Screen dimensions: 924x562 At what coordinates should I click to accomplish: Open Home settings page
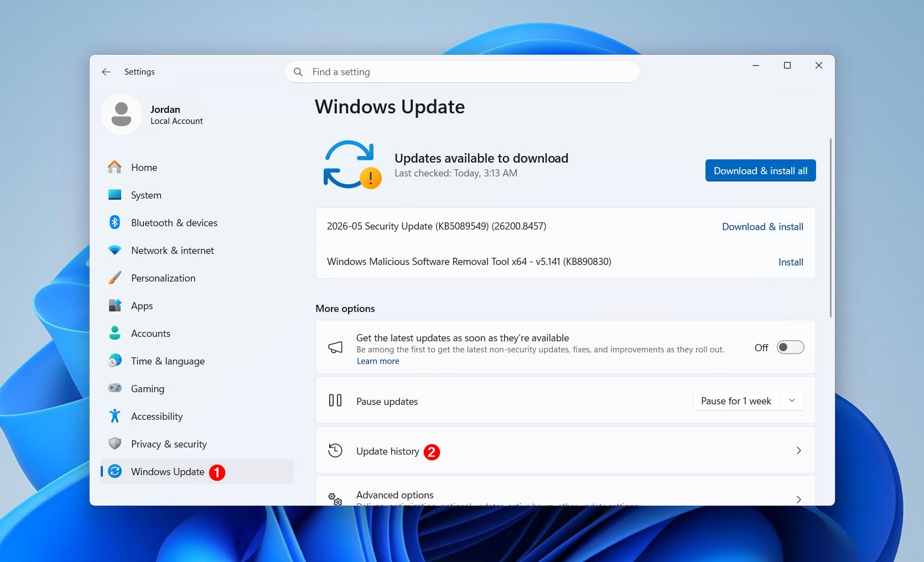[x=196, y=167]
